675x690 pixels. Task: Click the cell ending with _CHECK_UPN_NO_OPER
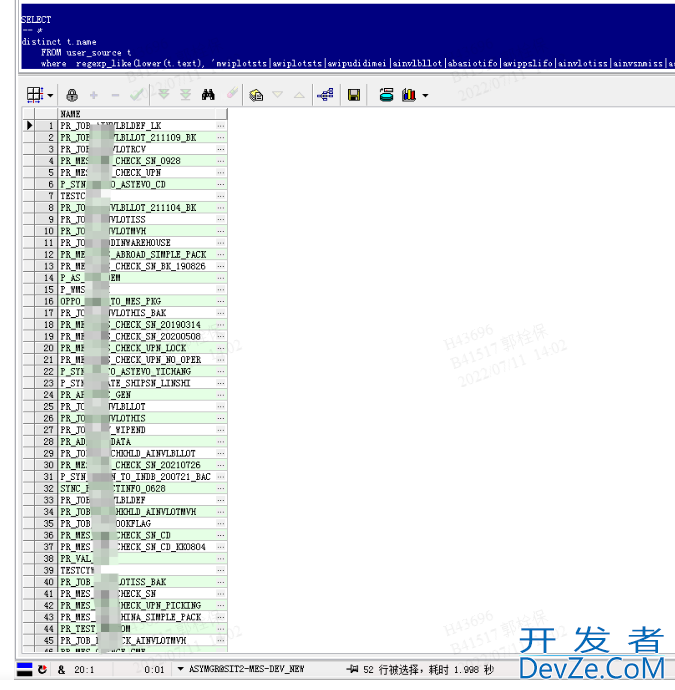click(x=137, y=360)
